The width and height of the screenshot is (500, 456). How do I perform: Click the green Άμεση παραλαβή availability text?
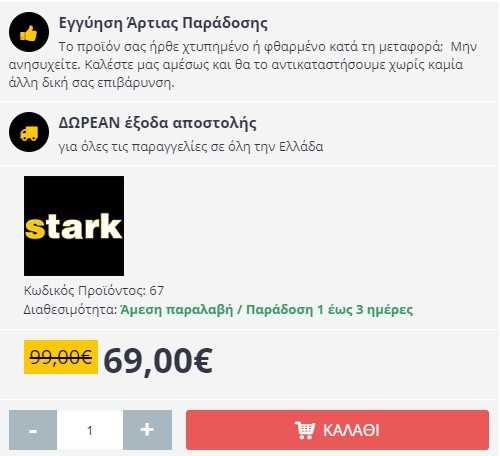point(177,310)
